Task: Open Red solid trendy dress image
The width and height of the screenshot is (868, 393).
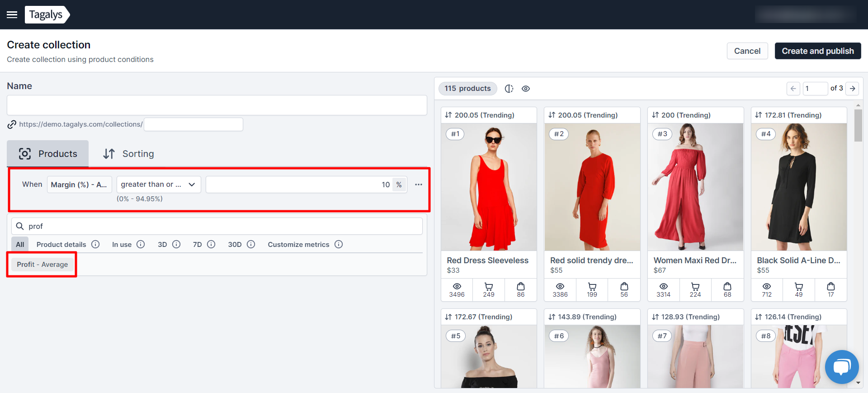Action: tap(592, 187)
